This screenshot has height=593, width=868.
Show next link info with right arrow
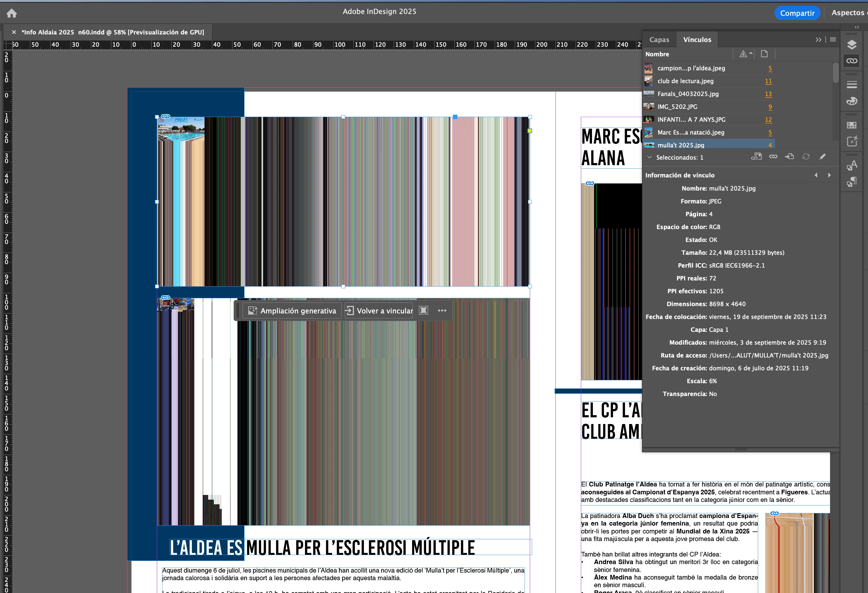pyautogui.click(x=829, y=175)
